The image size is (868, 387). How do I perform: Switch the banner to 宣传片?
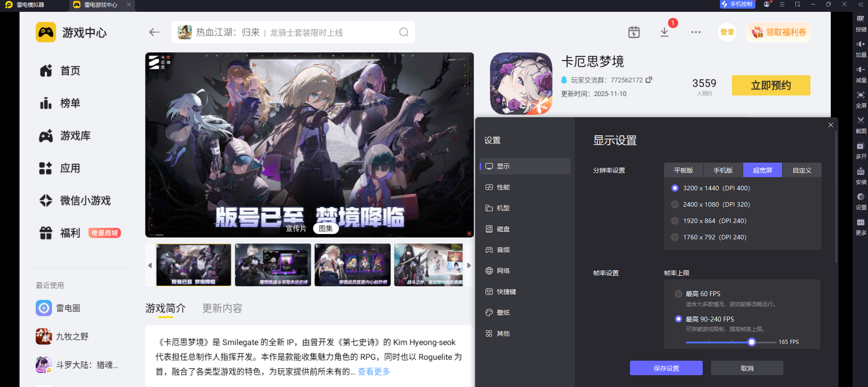[x=296, y=228]
